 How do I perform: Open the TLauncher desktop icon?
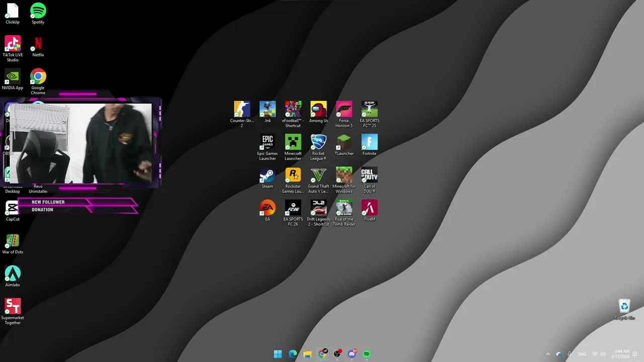pos(344,145)
